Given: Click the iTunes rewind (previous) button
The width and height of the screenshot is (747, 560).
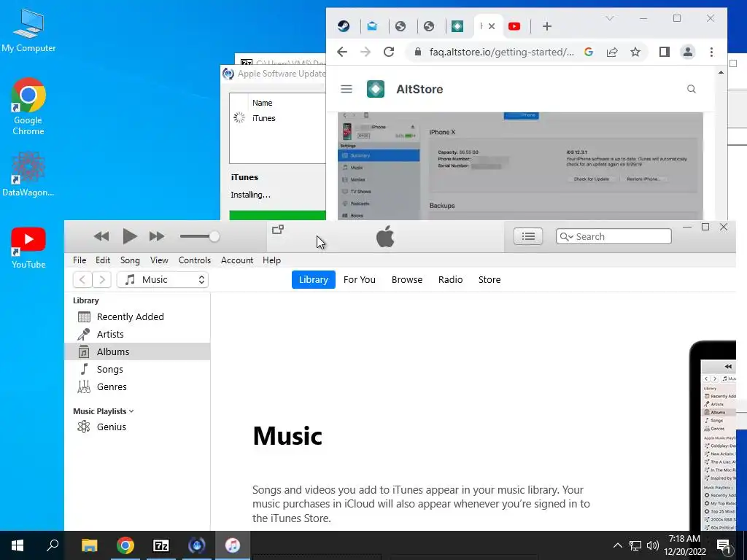Looking at the screenshot, I should pyautogui.click(x=101, y=236).
